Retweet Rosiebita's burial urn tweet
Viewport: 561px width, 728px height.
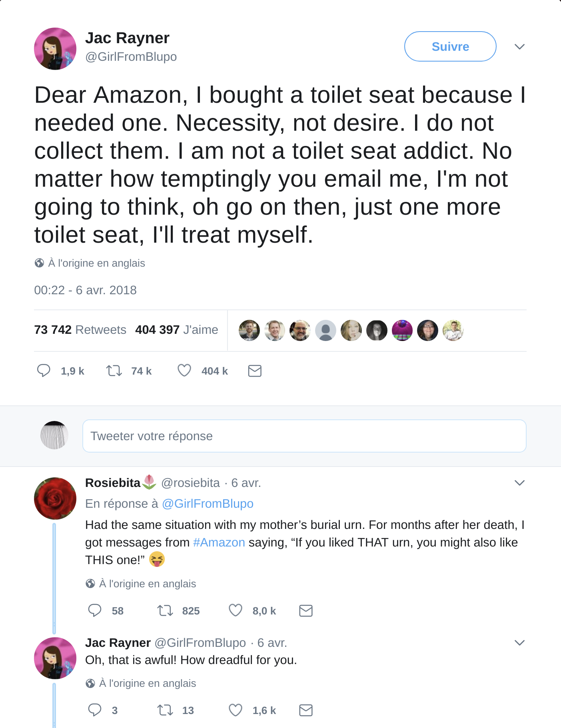point(165,610)
